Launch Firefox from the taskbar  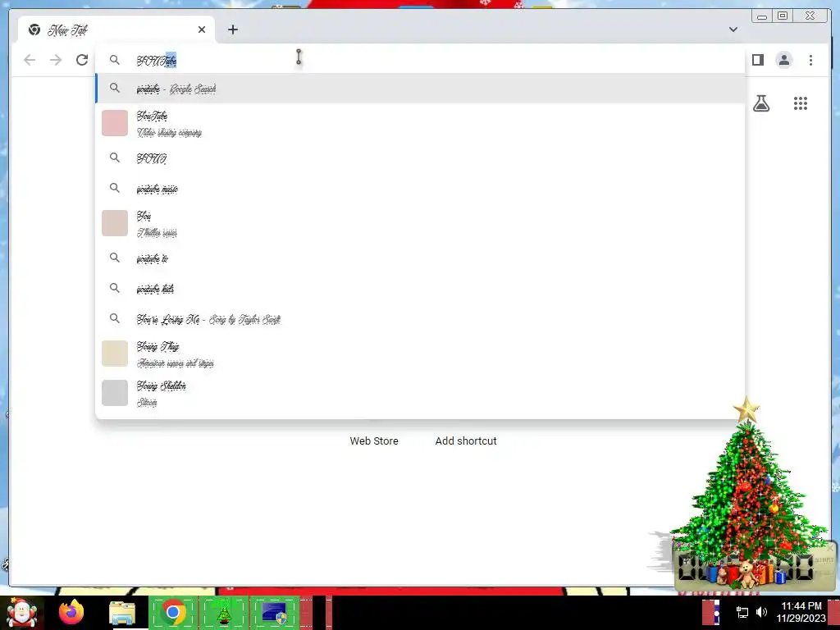pos(71,613)
